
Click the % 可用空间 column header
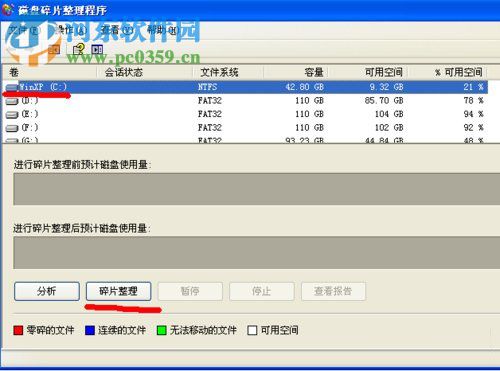pyautogui.click(x=448, y=72)
